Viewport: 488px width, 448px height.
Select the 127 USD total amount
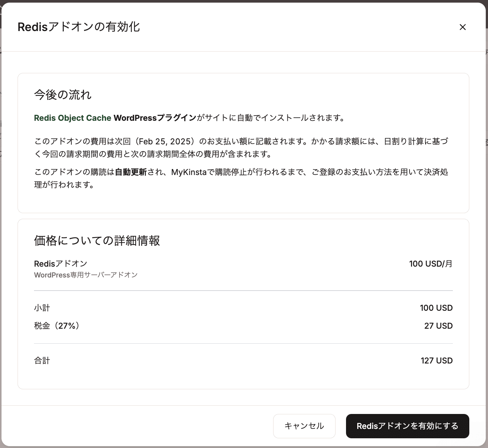(436, 360)
